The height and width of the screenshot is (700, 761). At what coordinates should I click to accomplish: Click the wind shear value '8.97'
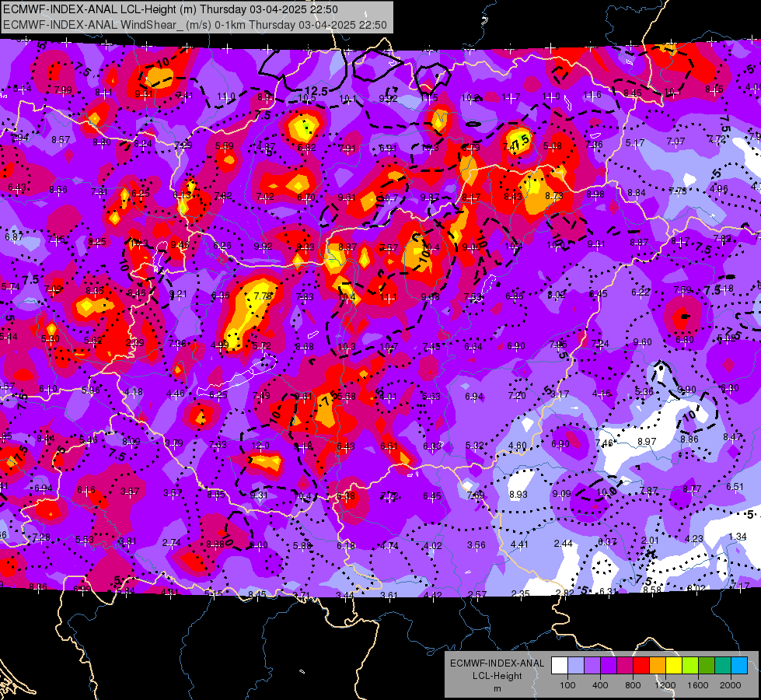point(647,442)
